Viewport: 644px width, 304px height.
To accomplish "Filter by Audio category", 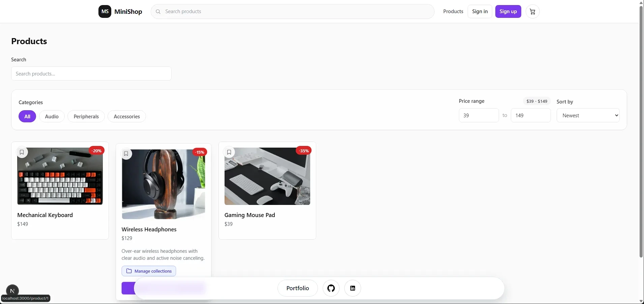I will coord(52,116).
